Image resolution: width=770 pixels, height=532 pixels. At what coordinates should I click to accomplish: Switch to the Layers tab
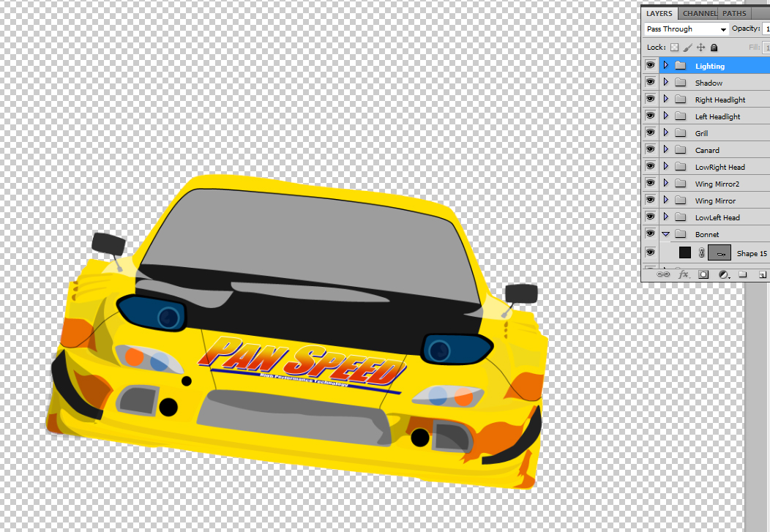(659, 13)
